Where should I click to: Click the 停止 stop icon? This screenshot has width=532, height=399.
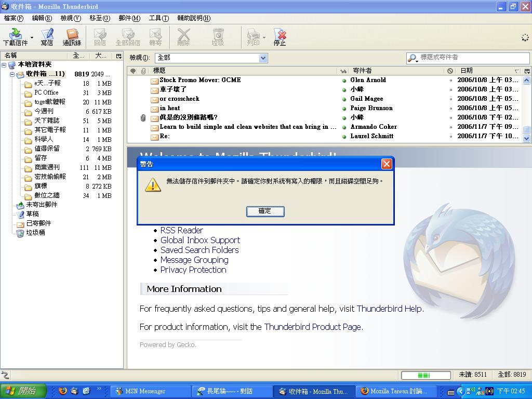pos(280,37)
